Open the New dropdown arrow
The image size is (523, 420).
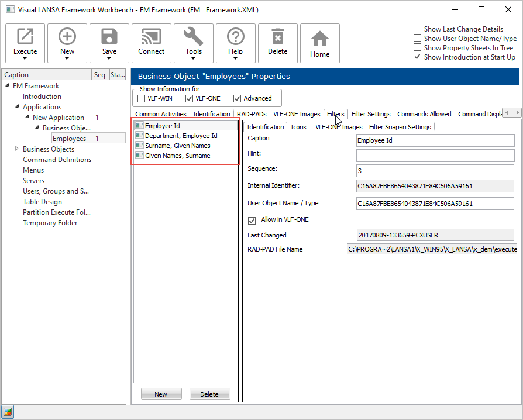67,58
